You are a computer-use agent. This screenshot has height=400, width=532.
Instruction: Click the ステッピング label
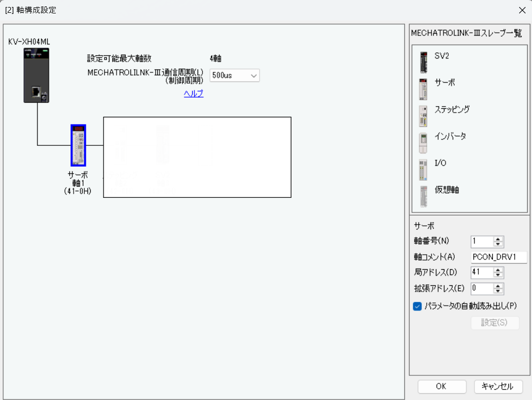[x=452, y=109]
